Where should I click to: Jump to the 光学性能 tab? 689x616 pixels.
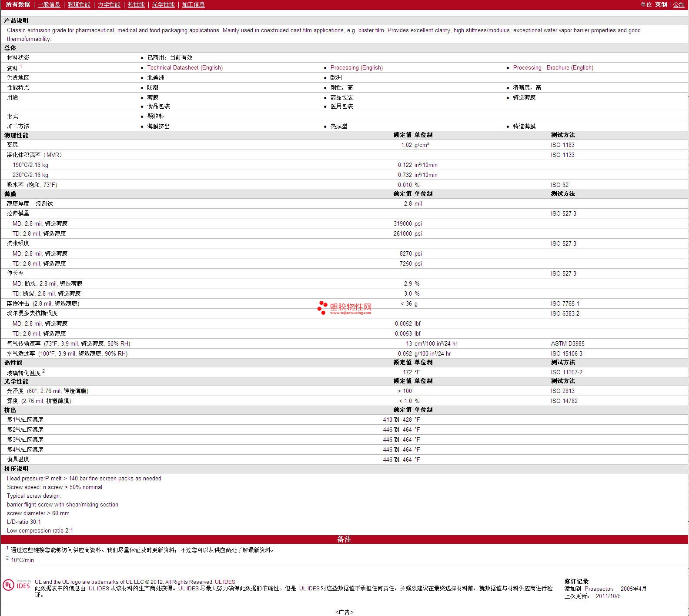[x=163, y=5]
